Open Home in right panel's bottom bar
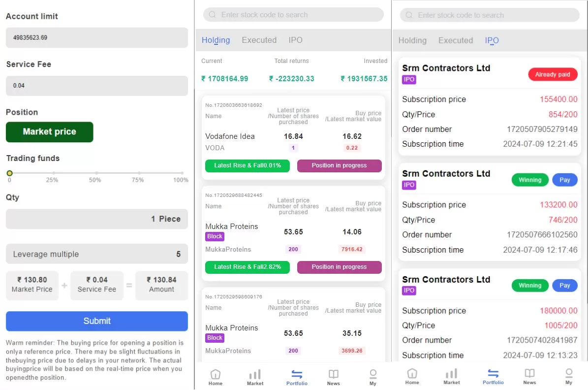The width and height of the screenshot is (588, 390). (x=412, y=377)
